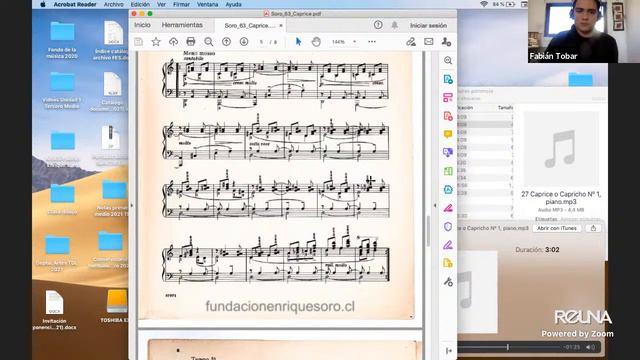Open the Protect shield tool icon

click(448, 227)
